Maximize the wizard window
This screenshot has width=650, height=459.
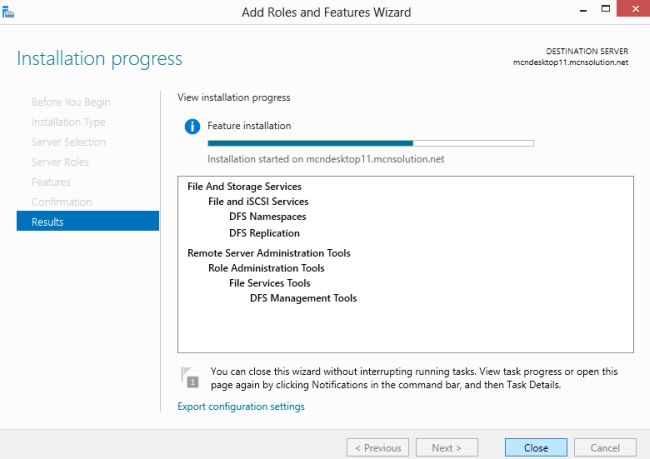pos(606,9)
